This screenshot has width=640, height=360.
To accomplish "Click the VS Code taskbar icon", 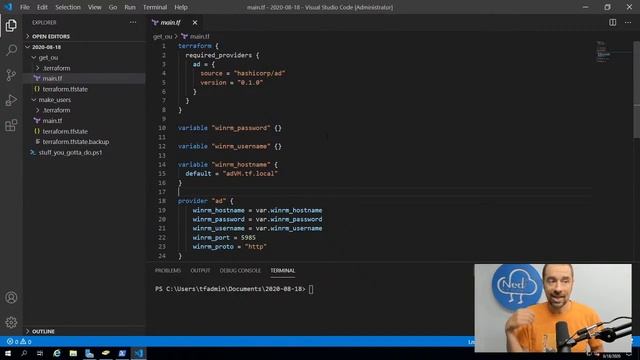I will 138,353.
